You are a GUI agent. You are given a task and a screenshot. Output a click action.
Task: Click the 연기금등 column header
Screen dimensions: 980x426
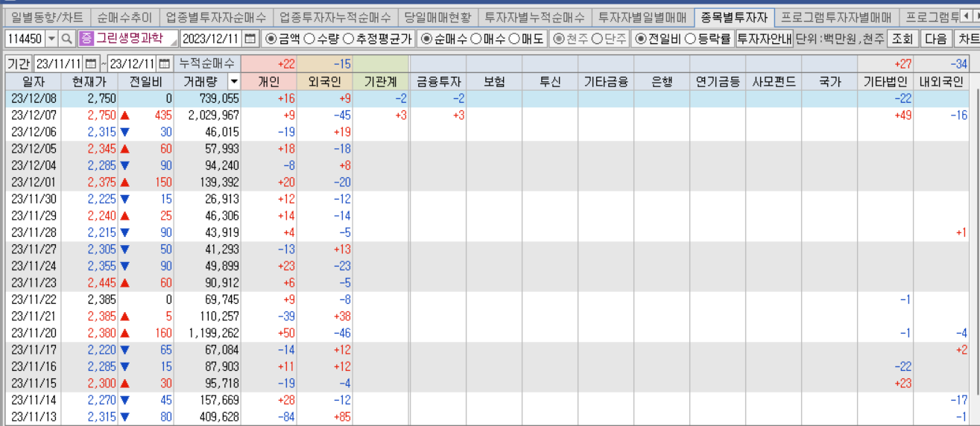click(x=718, y=82)
